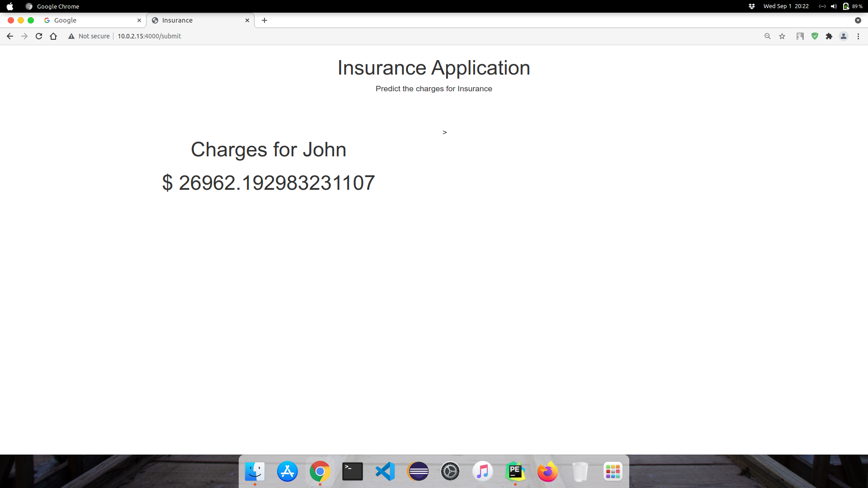Close the Google tab
Viewport: 868px width, 488px height.
coord(139,20)
